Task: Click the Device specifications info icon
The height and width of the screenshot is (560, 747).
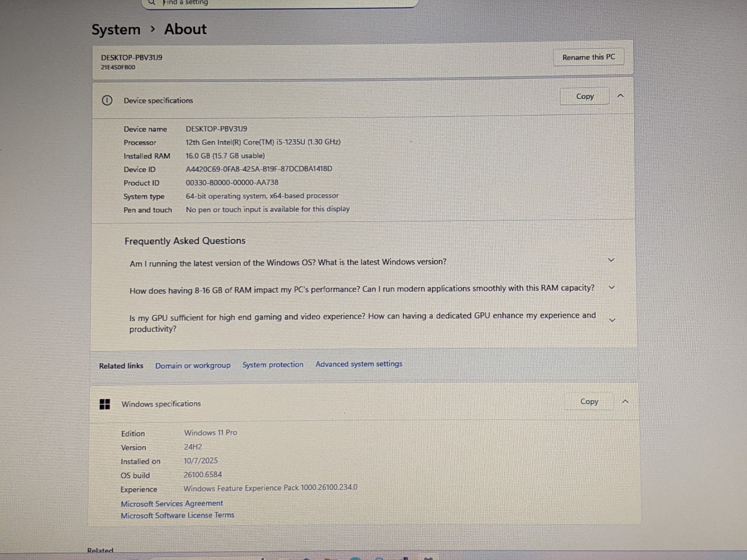Action: 107,100
